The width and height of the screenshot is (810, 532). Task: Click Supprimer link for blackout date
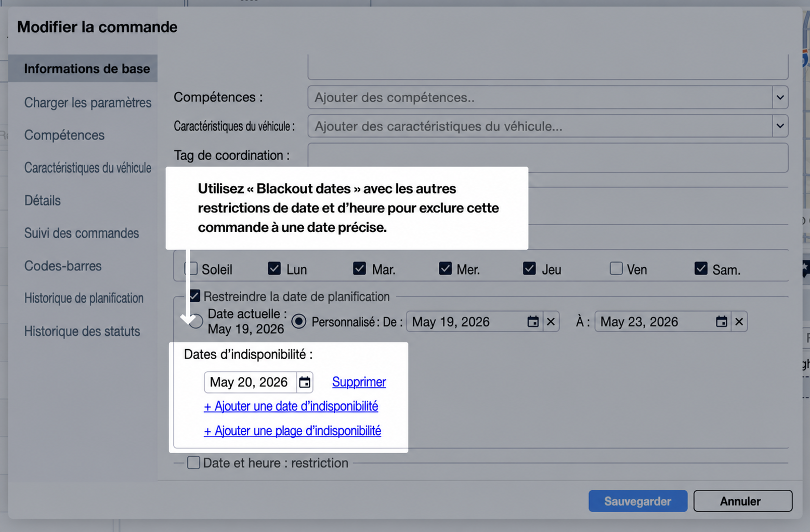[359, 382]
